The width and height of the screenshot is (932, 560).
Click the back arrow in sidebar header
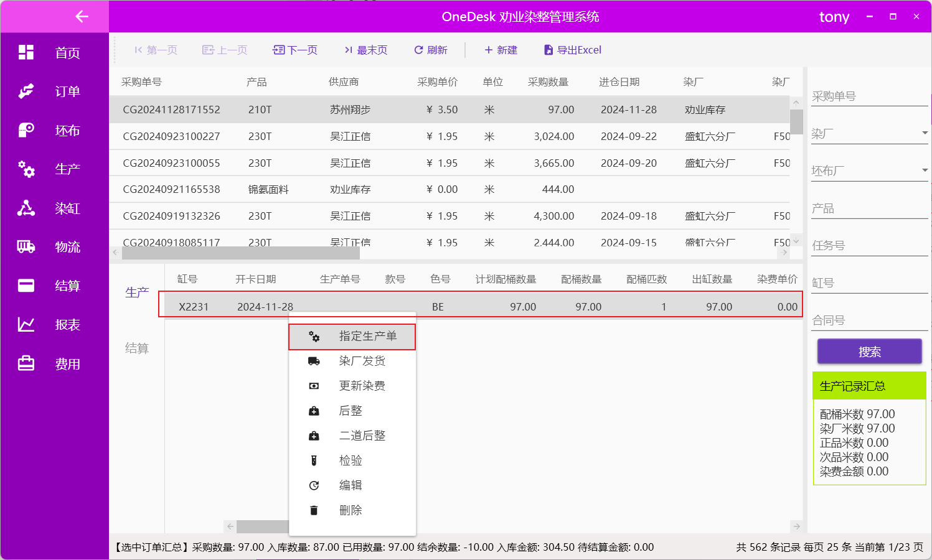(x=82, y=17)
